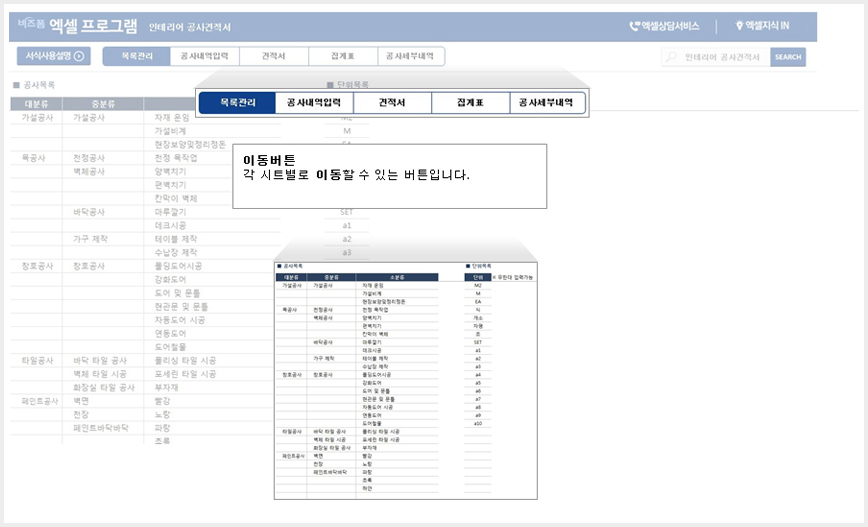The height and width of the screenshot is (527, 868).
Task: Select the 페인트바닥바닥 cell in the faded large table
Action: coord(101,428)
